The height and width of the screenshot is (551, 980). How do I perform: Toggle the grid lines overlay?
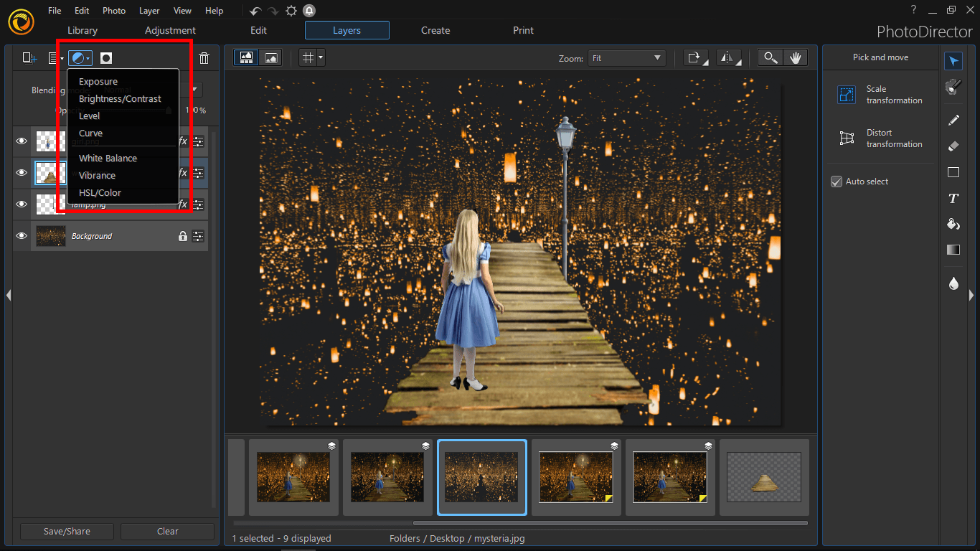tap(308, 58)
